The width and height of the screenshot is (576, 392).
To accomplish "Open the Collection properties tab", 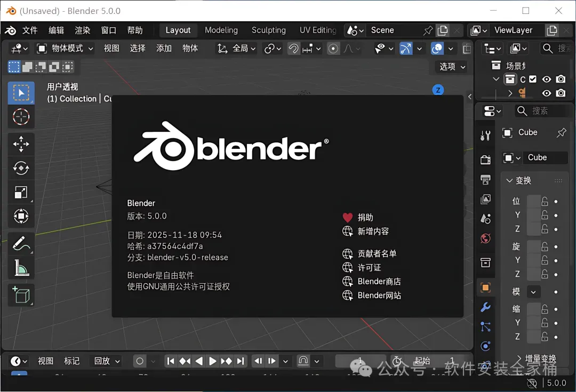I will click(x=485, y=262).
